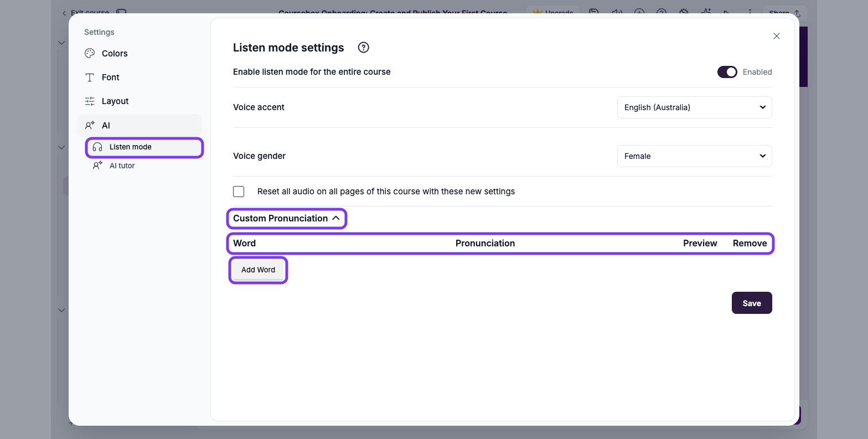Open the Voice accent dropdown

coord(695,107)
